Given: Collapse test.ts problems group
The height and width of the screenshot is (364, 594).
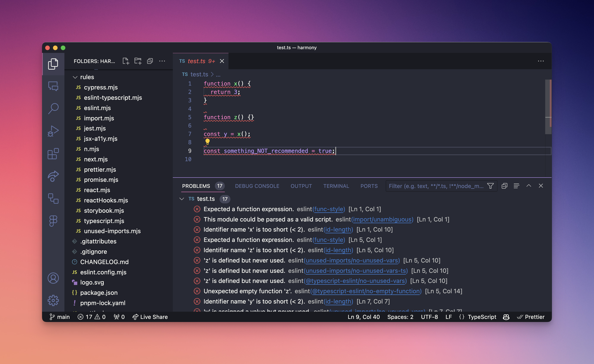Looking at the screenshot, I should pyautogui.click(x=182, y=199).
